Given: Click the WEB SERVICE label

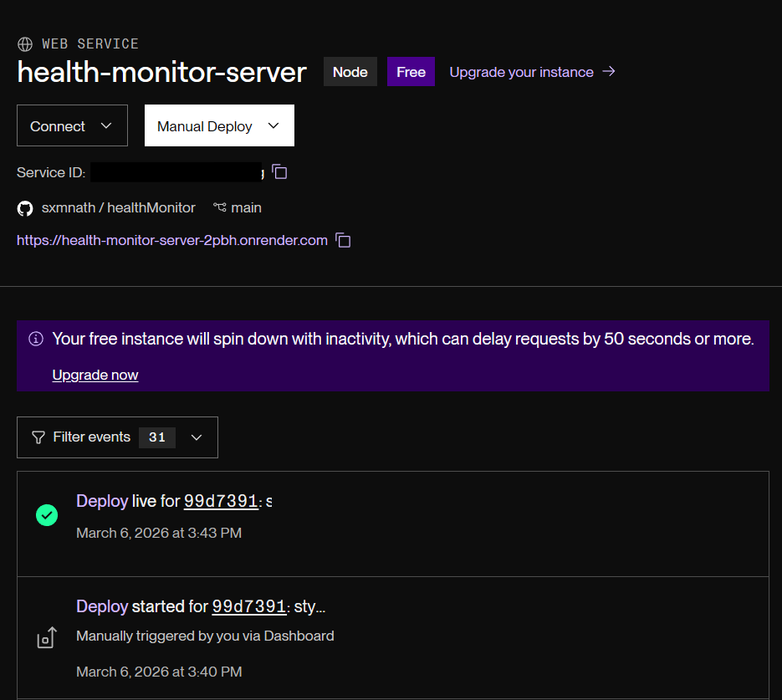Looking at the screenshot, I should 90,44.
